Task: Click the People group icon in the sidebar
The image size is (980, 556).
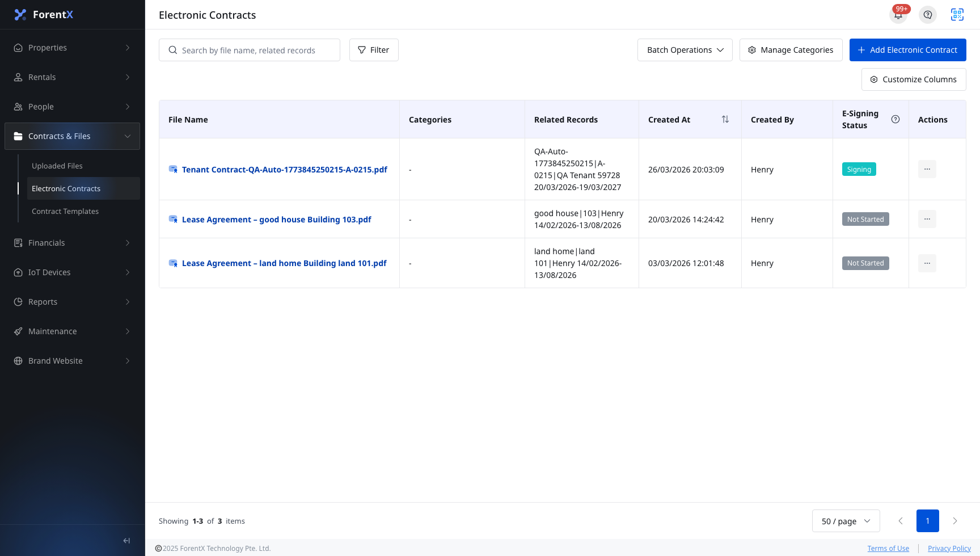Action: [18, 107]
